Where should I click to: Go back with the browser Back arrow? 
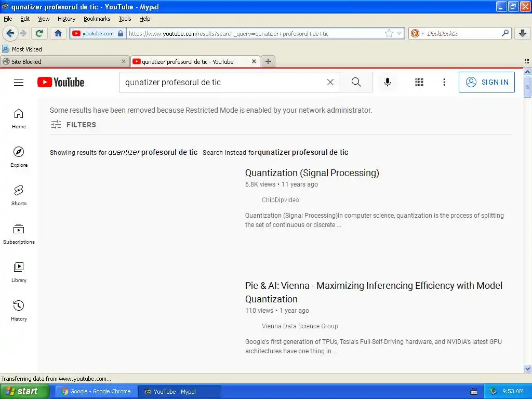(10, 33)
